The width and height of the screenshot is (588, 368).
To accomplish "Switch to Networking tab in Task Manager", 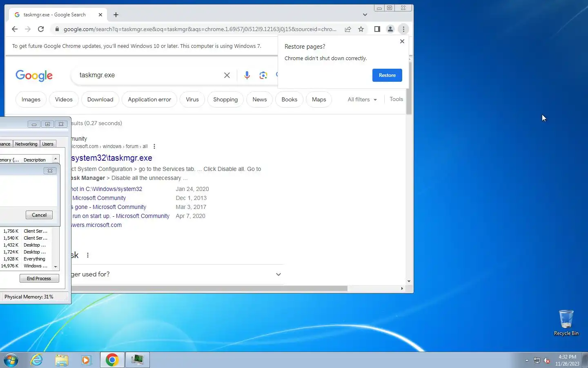I will click(x=26, y=144).
